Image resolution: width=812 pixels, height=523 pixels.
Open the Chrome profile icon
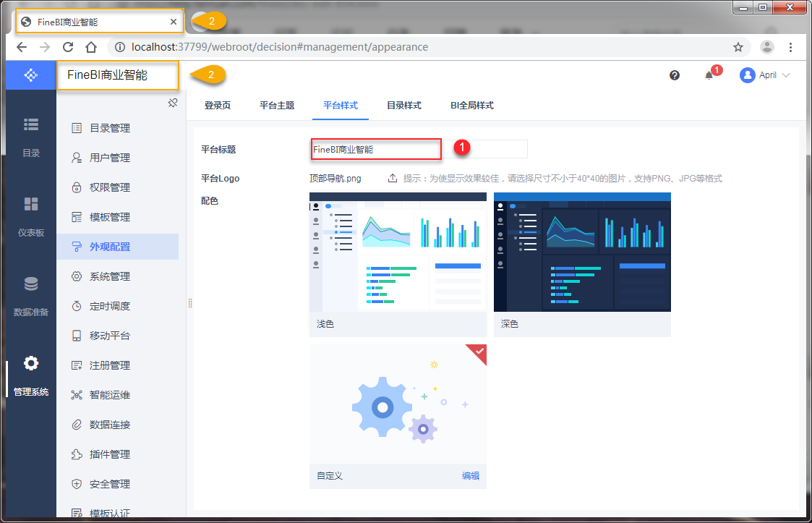click(x=767, y=46)
